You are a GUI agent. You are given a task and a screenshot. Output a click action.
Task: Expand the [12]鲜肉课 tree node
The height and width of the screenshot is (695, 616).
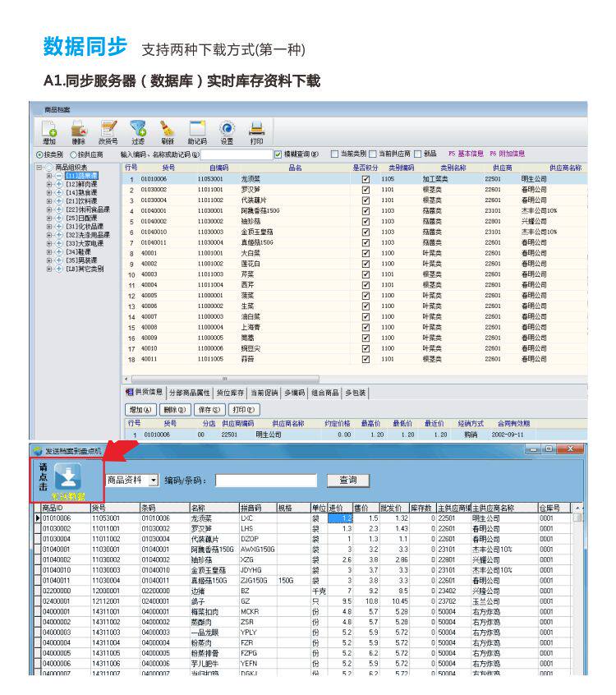49,184
